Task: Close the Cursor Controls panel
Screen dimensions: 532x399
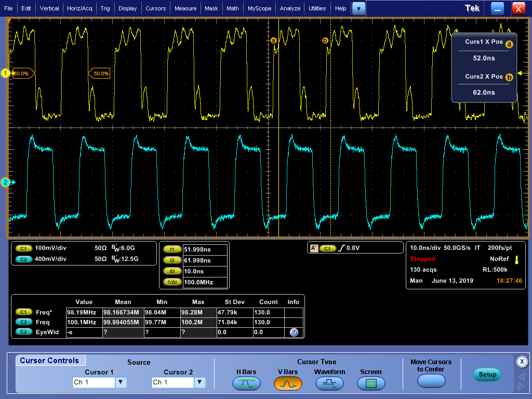Action: pyautogui.click(x=522, y=362)
